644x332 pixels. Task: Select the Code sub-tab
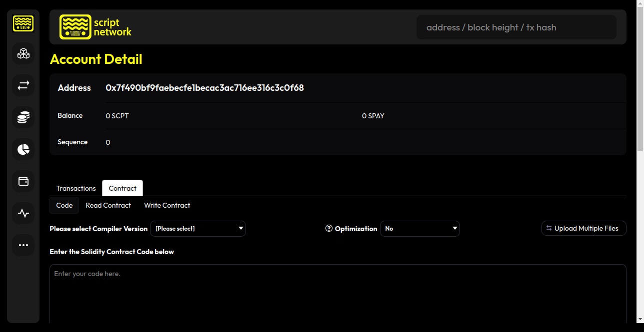(64, 205)
